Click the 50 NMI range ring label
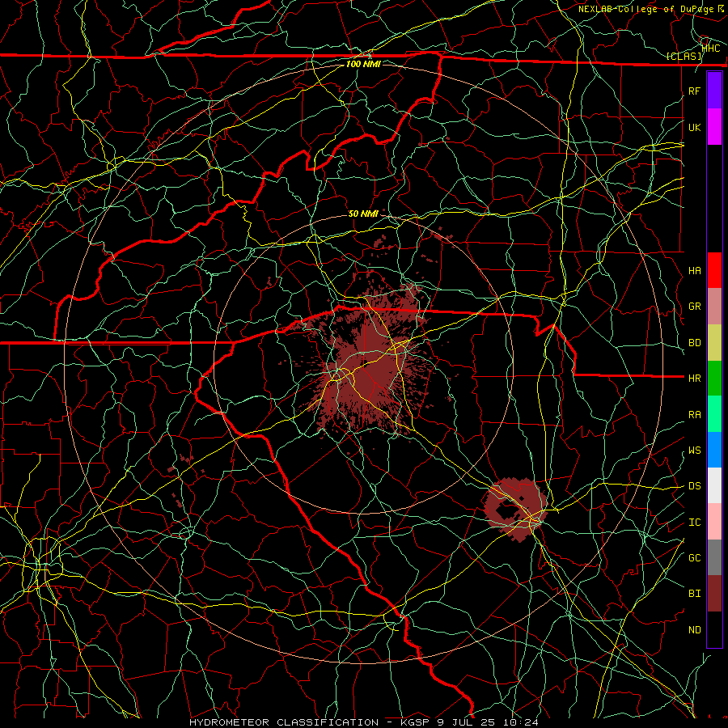This screenshot has width=728, height=728. pos(363,214)
